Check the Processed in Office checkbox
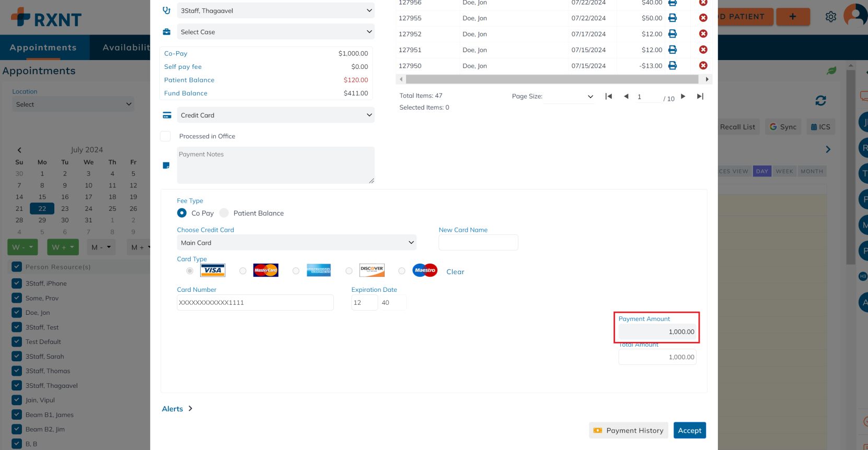The image size is (868, 450). (166, 136)
